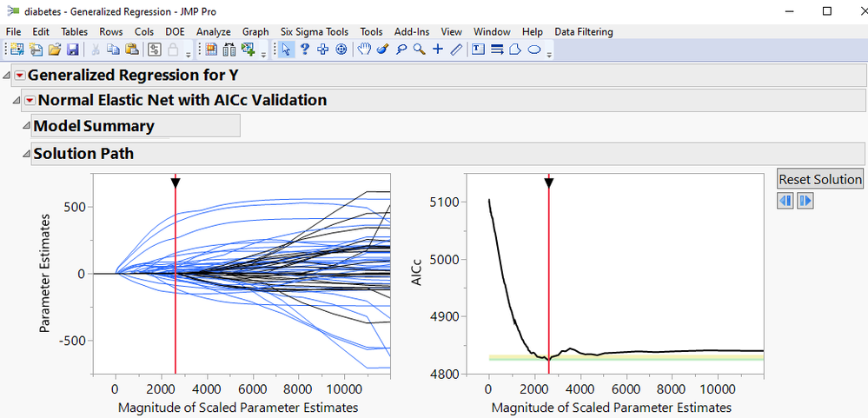The width and height of the screenshot is (868, 418).
Task: Open tools toolbar overflow arrow after oval tool
Action: pos(549,54)
